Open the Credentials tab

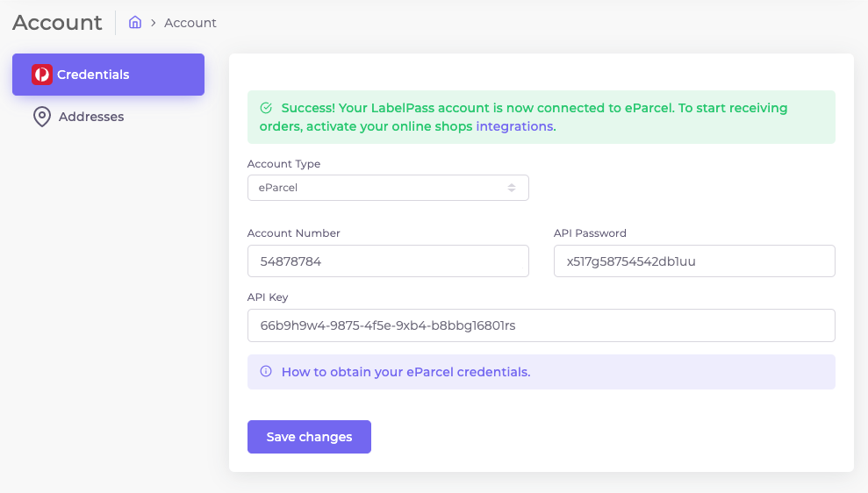pyautogui.click(x=109, y=75)
